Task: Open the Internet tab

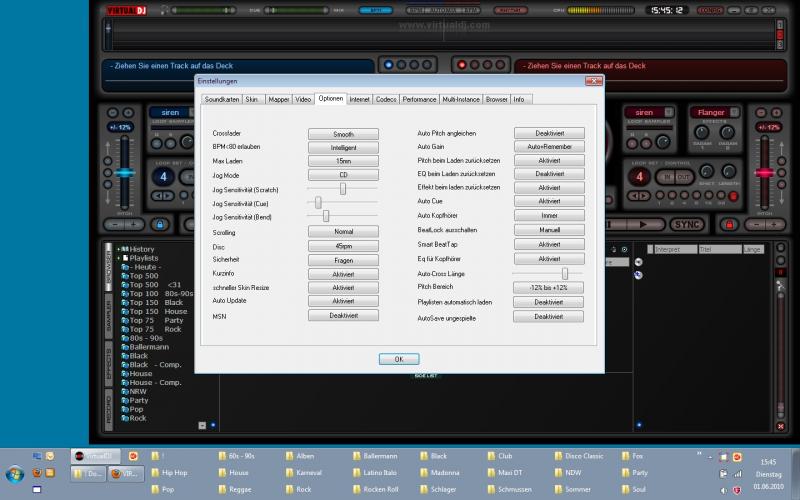Action: 359,99
